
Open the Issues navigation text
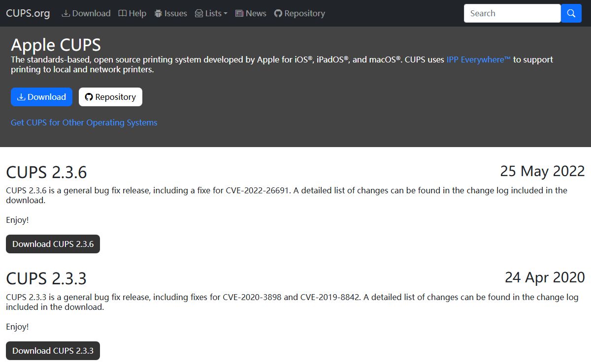click(x=176, y=13)
